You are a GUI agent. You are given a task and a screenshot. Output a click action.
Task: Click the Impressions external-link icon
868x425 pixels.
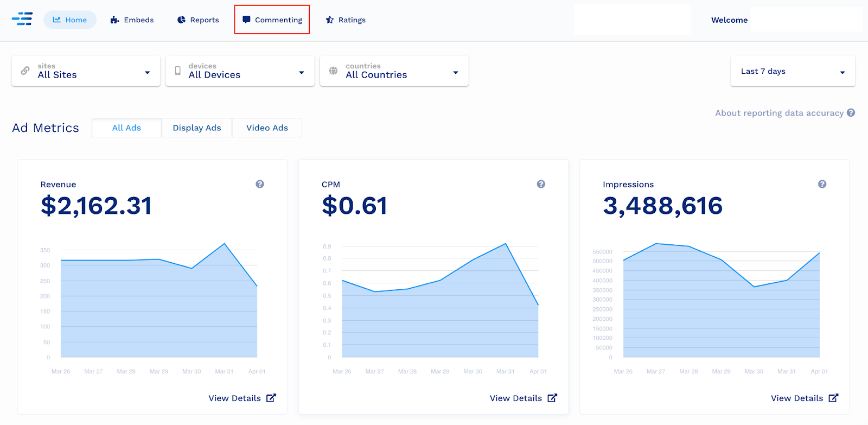click(833, 398)
